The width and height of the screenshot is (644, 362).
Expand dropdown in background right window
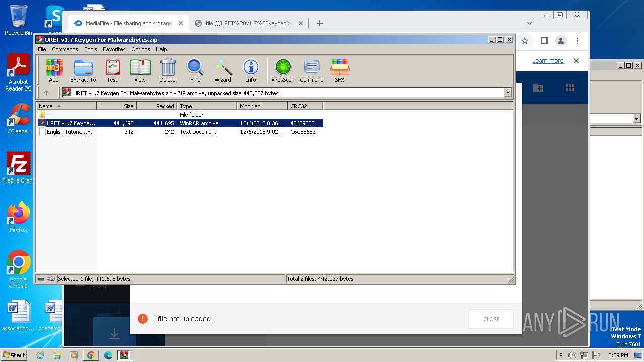pos(636,119)
